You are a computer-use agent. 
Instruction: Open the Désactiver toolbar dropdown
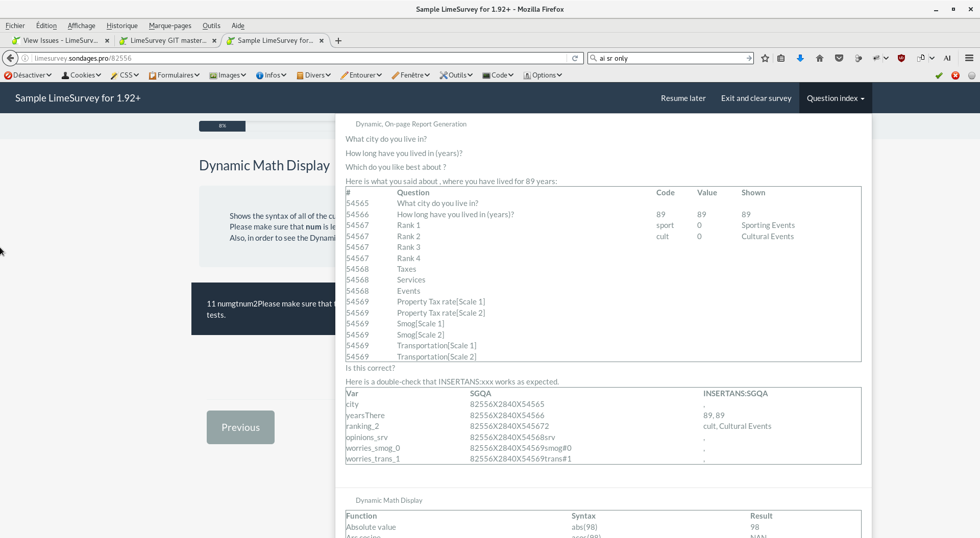click(x=28, y=75)
